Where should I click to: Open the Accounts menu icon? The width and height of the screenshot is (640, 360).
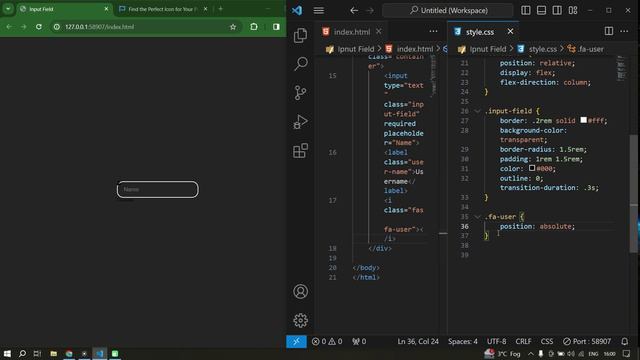[300, 291]
